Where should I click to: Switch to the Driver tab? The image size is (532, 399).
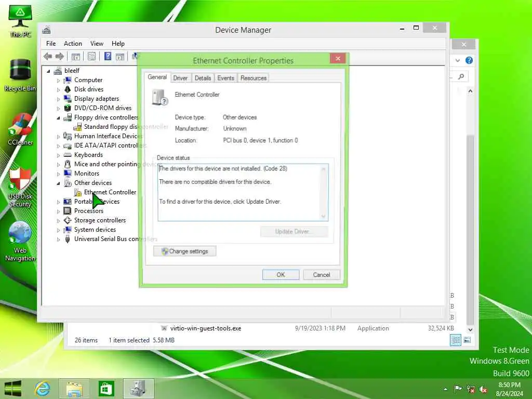click(180, 78)
